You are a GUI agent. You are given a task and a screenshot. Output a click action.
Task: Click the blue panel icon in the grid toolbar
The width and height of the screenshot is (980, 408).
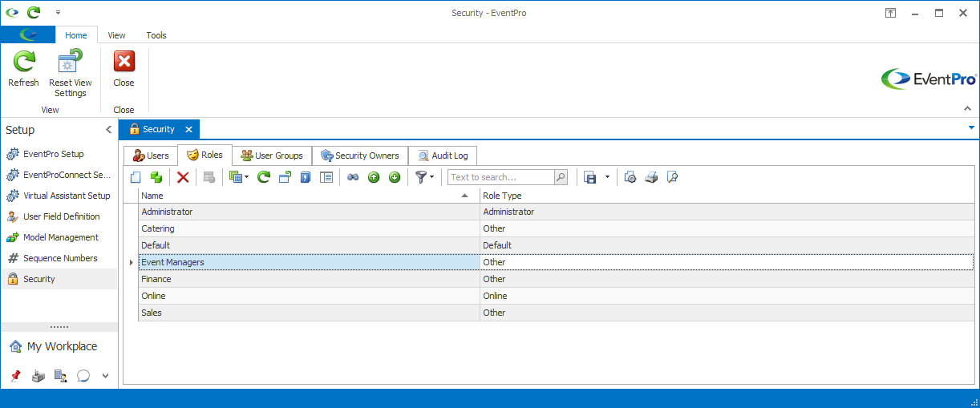tap(306, 177)
